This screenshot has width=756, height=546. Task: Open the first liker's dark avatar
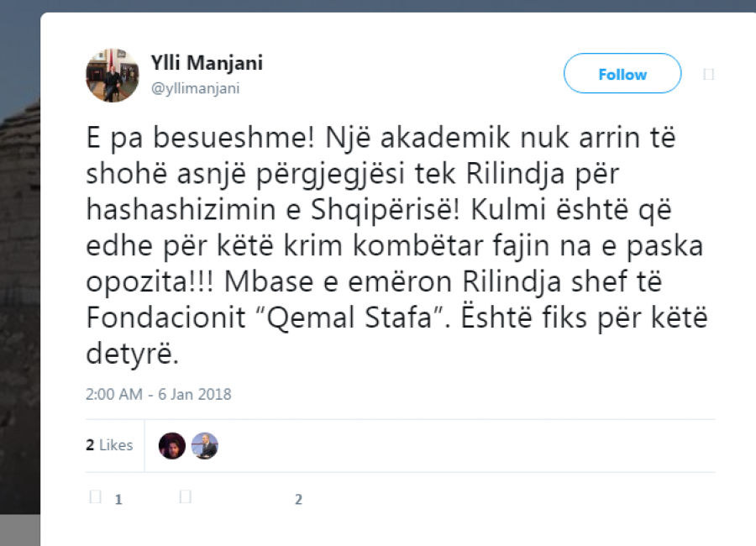(172, 445)
